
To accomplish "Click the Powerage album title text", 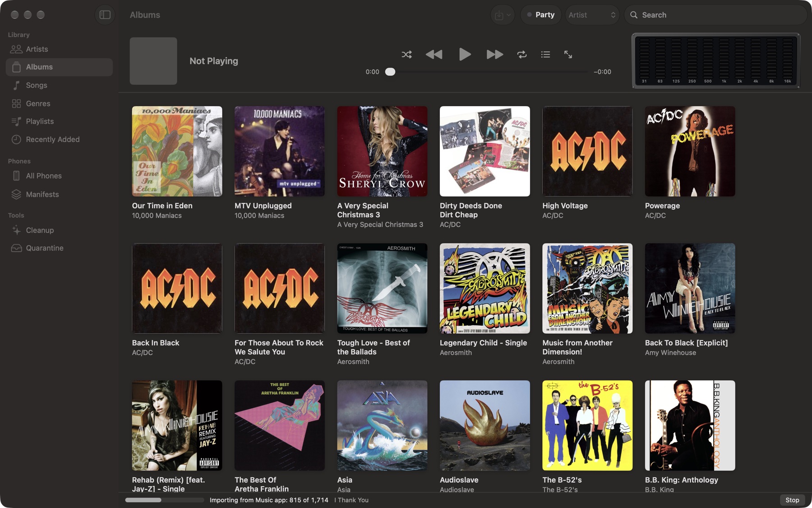I will (662, 206).
